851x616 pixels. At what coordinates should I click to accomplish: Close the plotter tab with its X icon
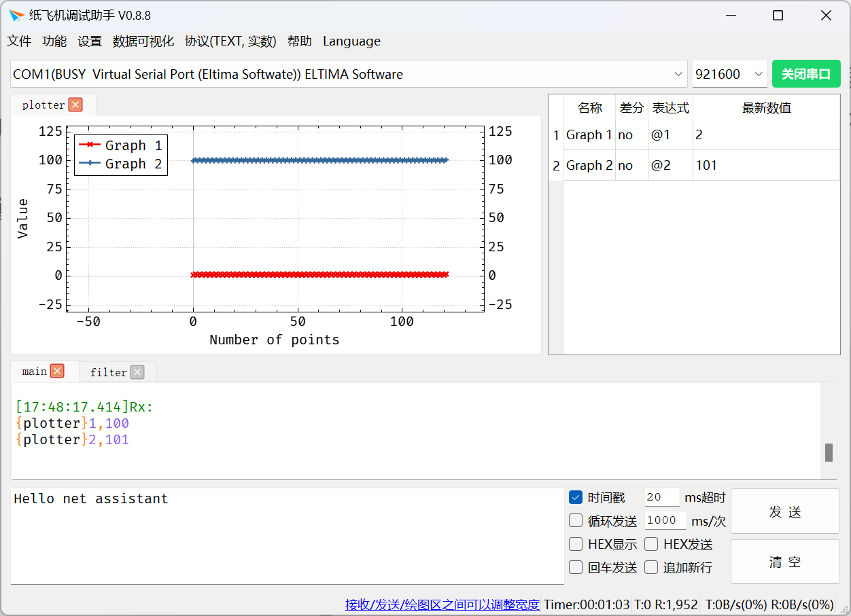[75, 105]
